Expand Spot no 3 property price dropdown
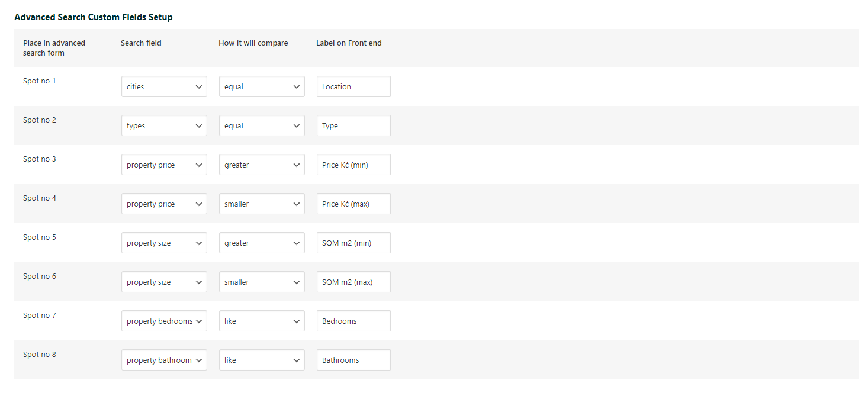Viewport: 868px width, 396px height. tap(164, 165)
